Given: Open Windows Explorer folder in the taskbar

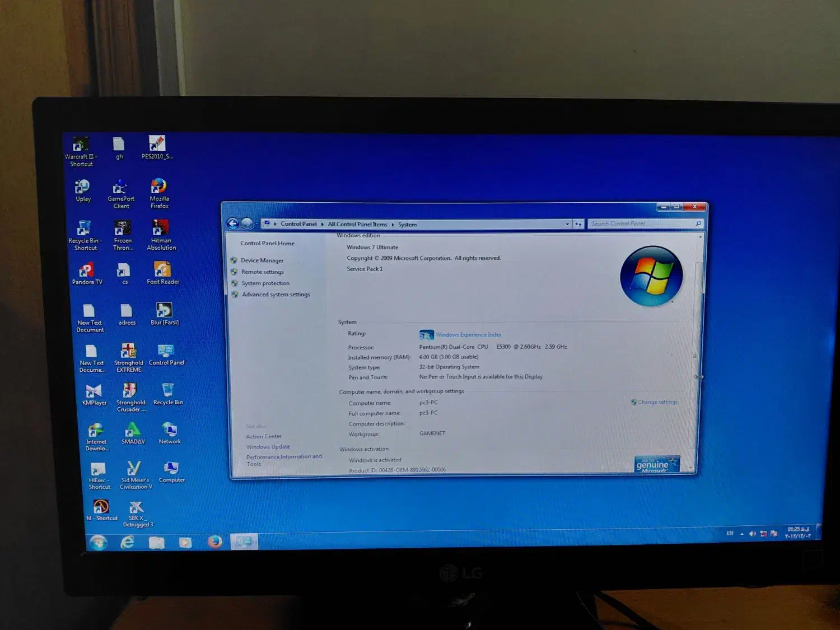Looking at the screenshot, I should (x=157, y=542).
